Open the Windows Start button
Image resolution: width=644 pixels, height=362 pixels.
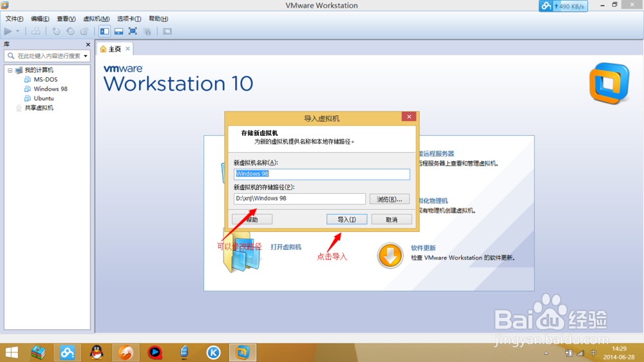(x=12, y=352)
